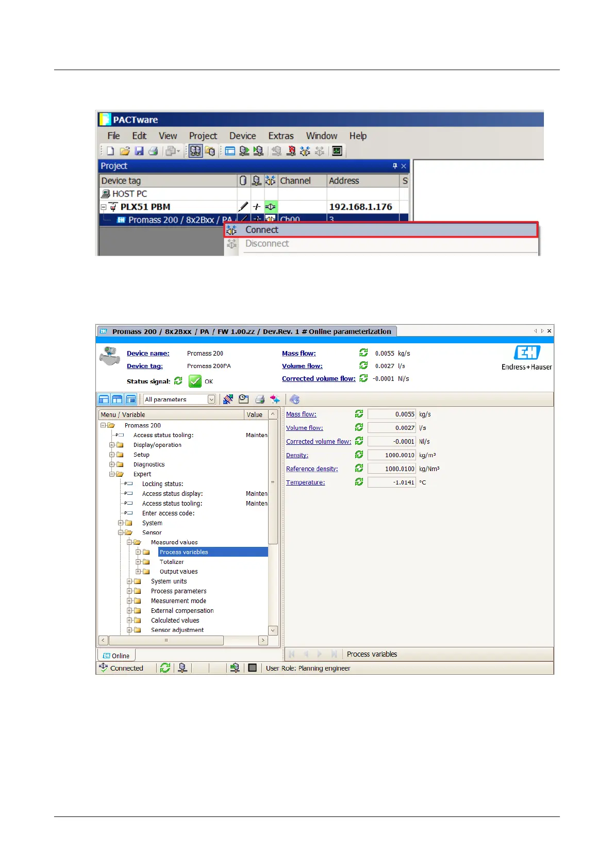614x868 pixels.
Task: Click the Connected status text
Action: pos(126,668)
